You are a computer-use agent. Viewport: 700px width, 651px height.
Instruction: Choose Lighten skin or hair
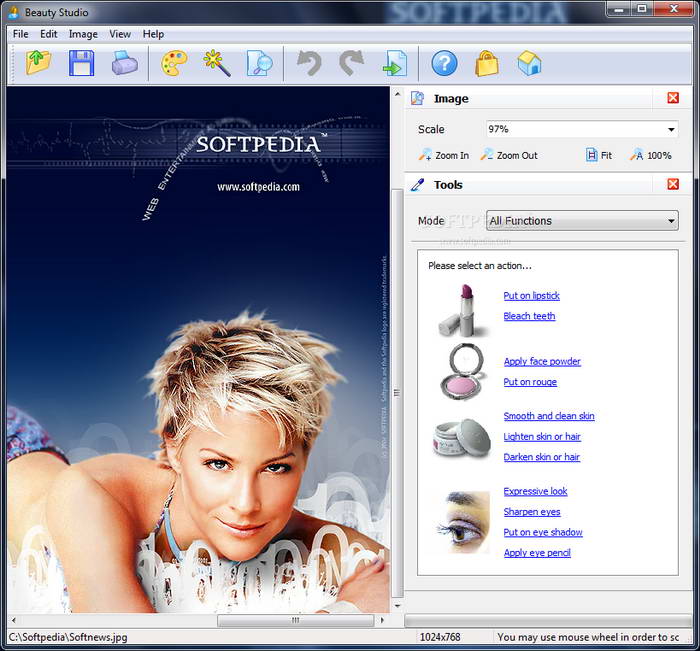click(x=542, y=437)
